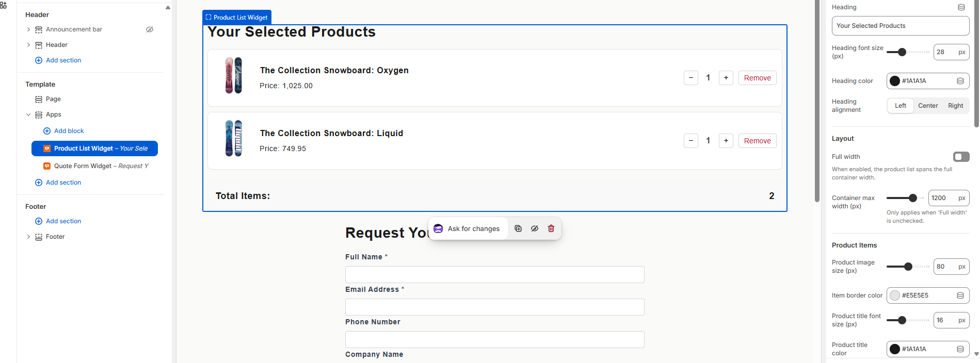Click dynamic source icon in Item border color field

pyautogui.click(x=960, y=295)
